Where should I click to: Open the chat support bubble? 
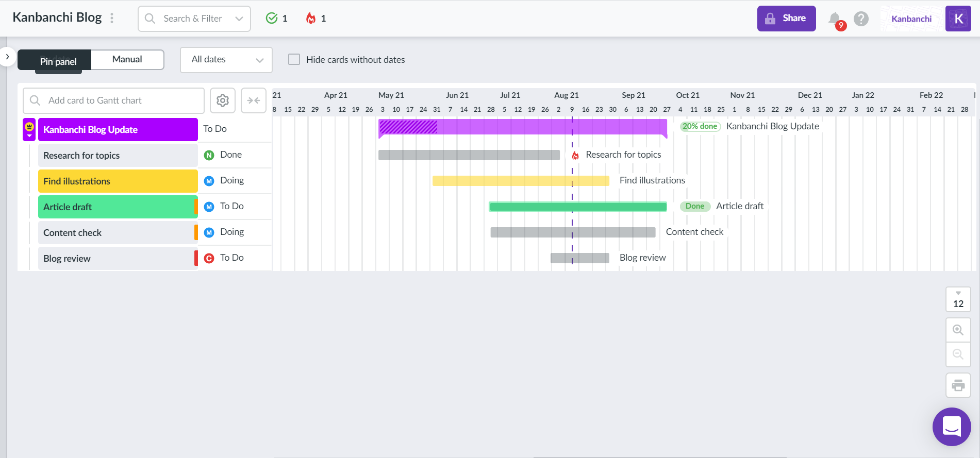click(952, 427)
